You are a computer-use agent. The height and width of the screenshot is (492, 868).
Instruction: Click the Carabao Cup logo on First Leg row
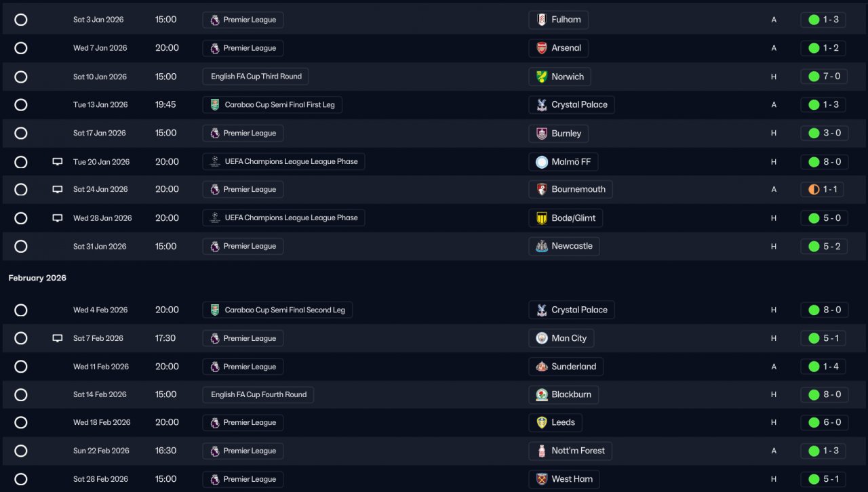click(215, 105)
